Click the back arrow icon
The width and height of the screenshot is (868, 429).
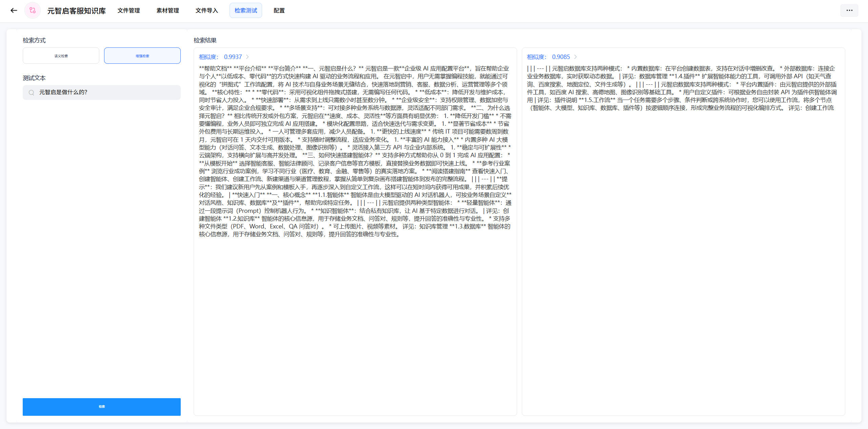click(x=14, y=11)
